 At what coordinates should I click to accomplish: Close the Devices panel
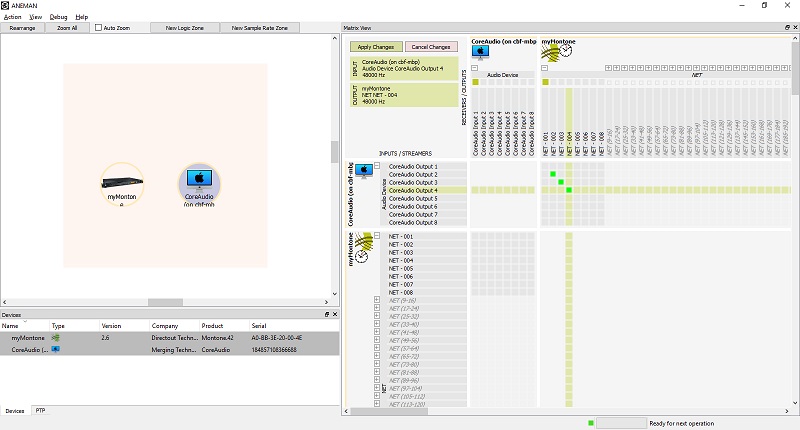tap(335, 314)
